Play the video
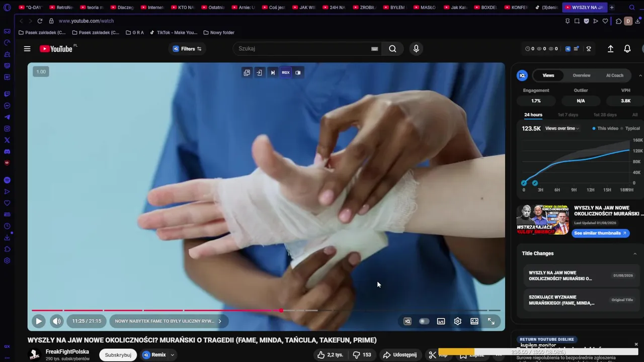 click(39, 321)
